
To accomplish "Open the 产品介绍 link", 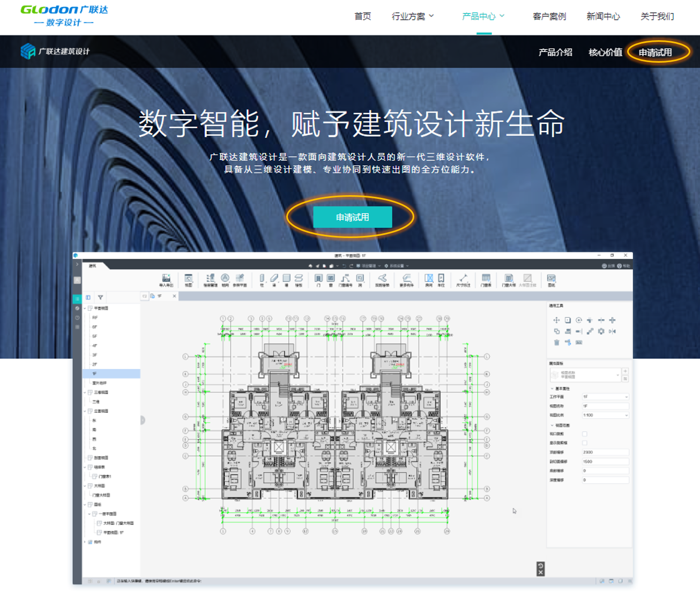I will point(555,53).
